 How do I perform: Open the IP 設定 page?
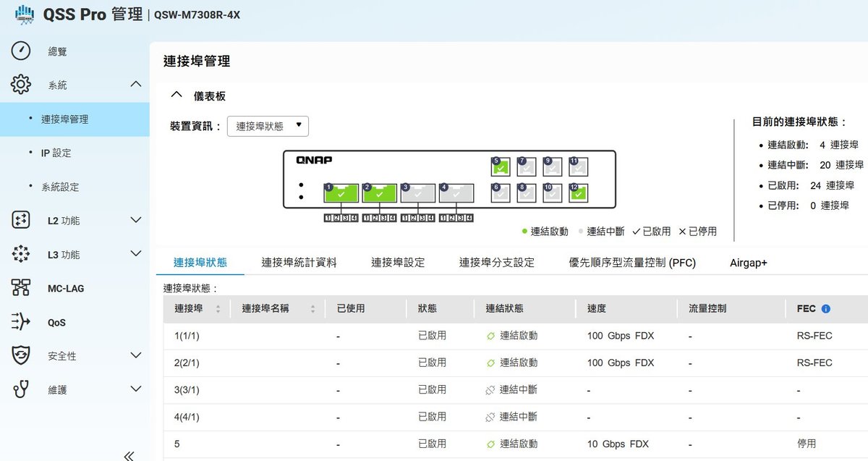pos(56,153)
